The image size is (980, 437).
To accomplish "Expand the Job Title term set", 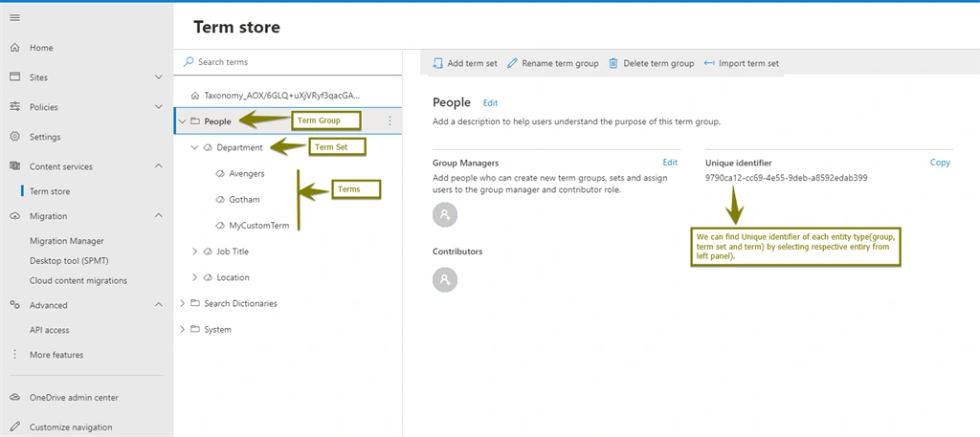I will tap(194, 251).
